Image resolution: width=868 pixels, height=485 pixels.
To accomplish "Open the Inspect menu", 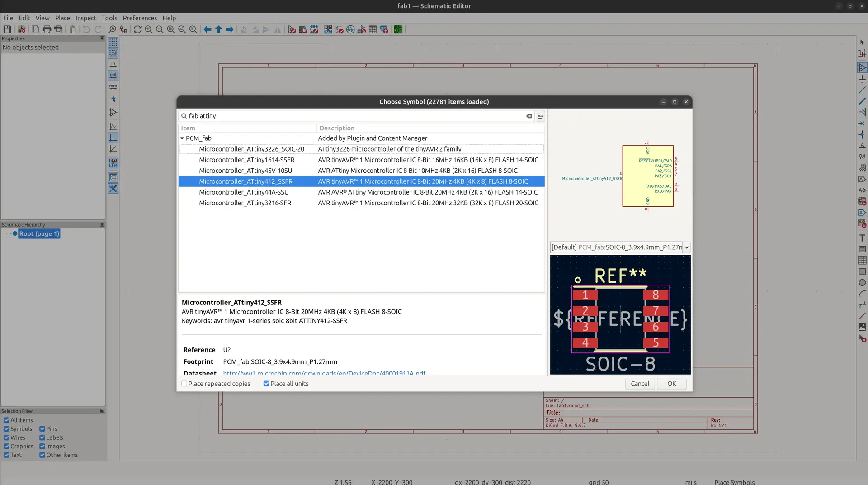I will pos(86,18).
